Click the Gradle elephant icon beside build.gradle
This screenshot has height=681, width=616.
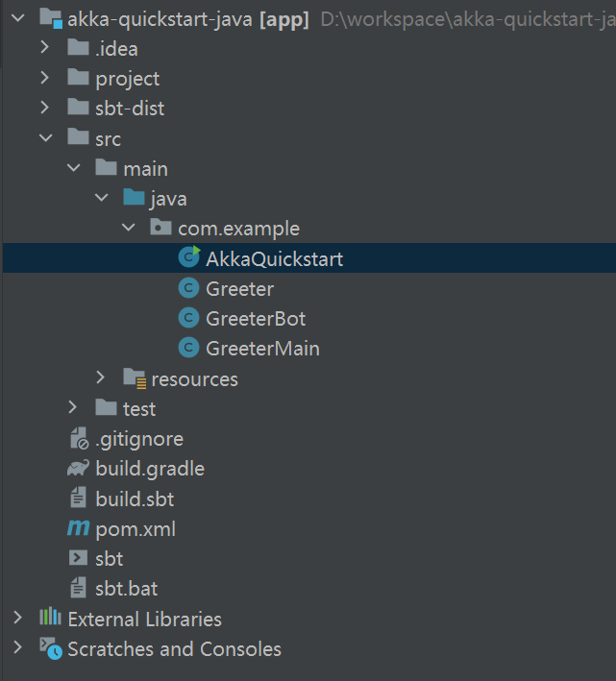(78, 468)
